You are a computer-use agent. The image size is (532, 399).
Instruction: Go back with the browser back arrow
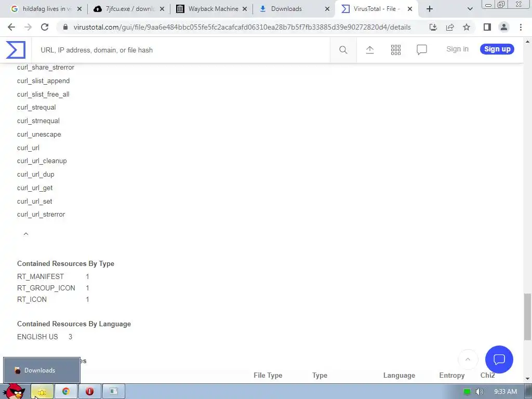tap(11, 27)
